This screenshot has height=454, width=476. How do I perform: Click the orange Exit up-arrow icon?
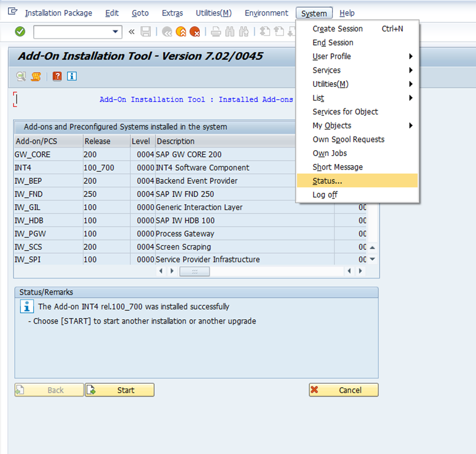pyautogui.click(x=180, y=31)
